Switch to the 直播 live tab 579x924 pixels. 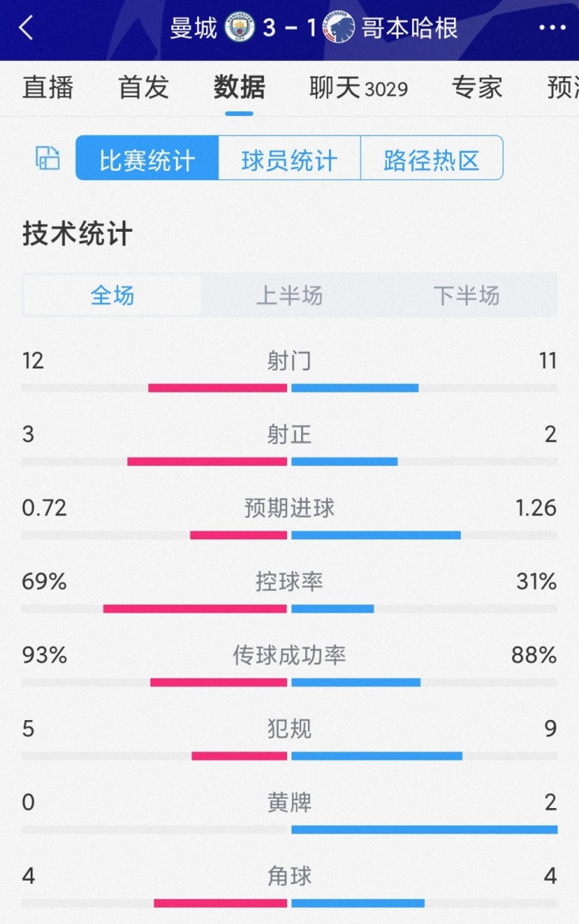click(48, 88)
